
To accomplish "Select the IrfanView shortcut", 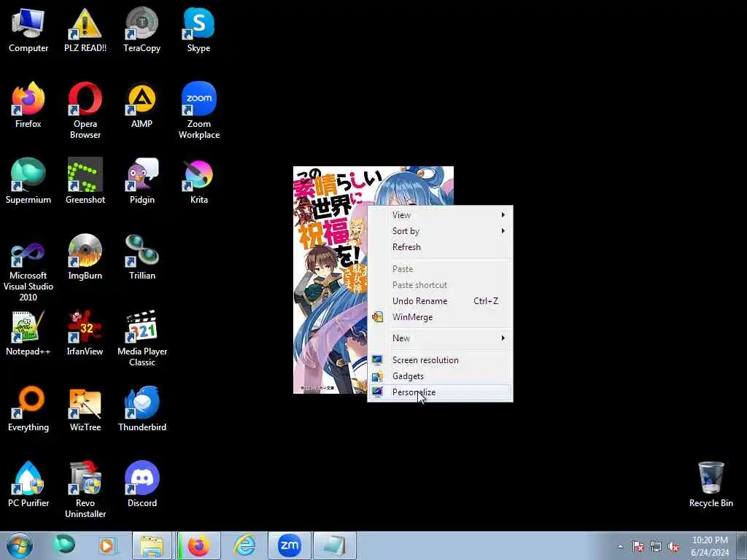I will [85, 332].
